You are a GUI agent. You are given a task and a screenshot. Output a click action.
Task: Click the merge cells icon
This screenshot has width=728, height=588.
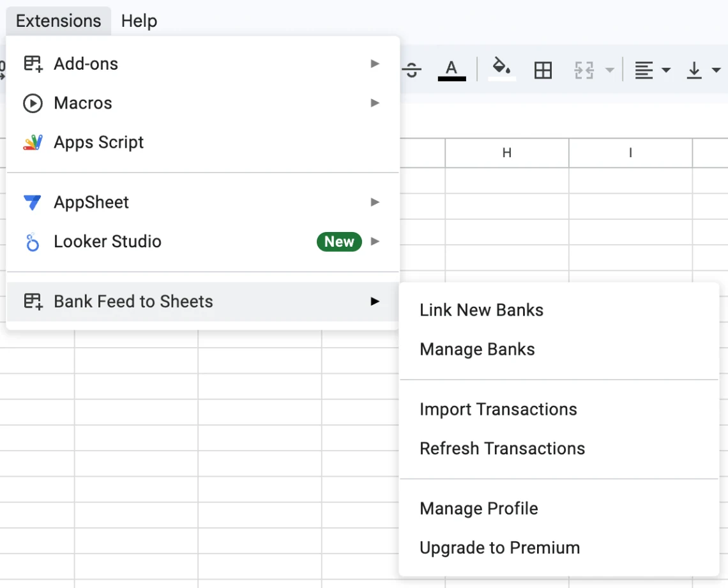584,70
